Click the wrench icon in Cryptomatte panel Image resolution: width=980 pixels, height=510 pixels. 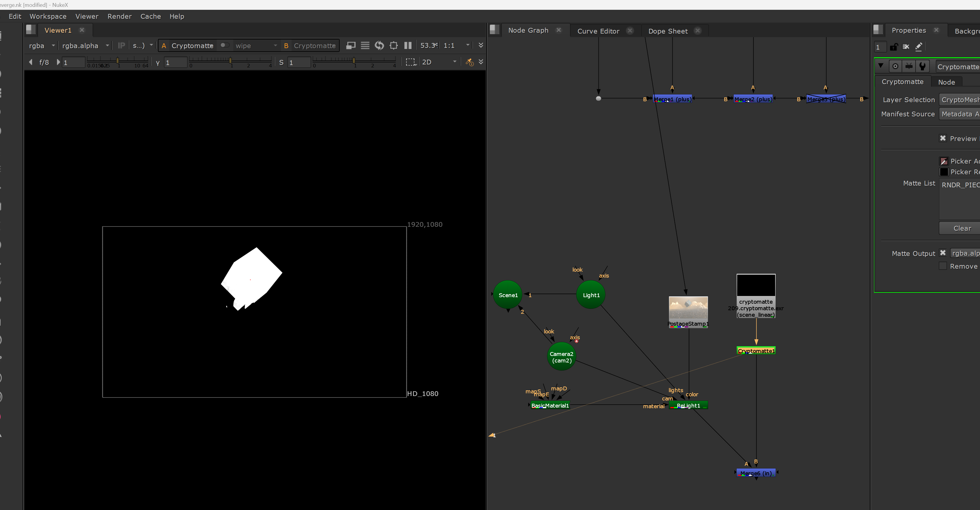point(923,66)
